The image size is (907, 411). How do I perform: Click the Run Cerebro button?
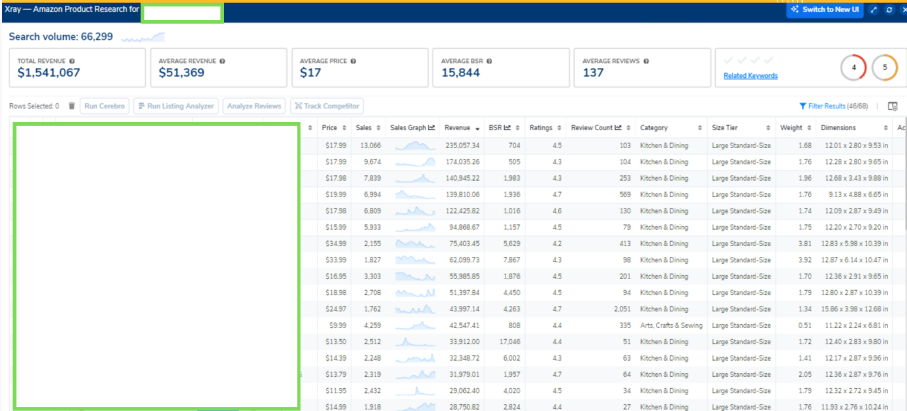coord(104,106)
